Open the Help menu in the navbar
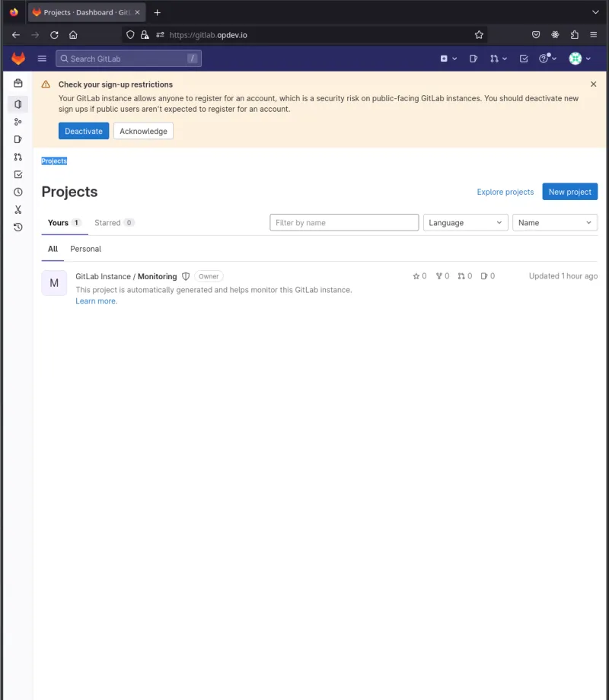609x700 pixels. pyautogui.click(x=544, y=58)
